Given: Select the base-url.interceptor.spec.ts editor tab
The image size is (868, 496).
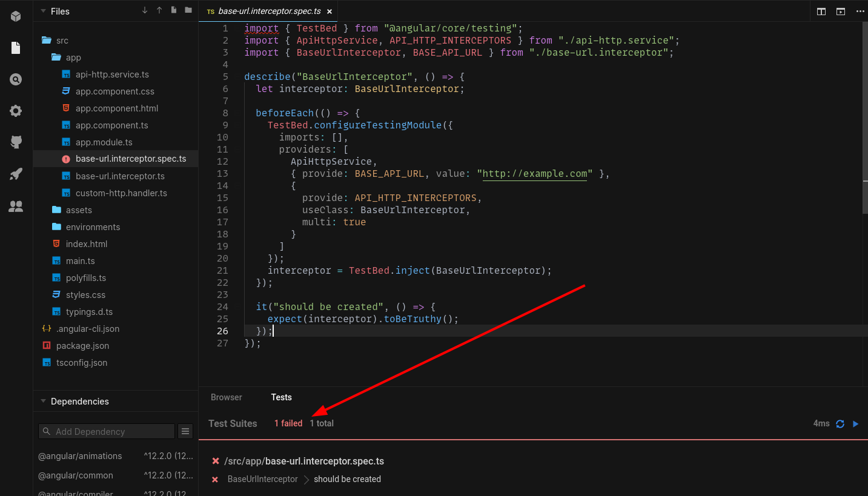Looking at the screenshot, I should [268, 12].
